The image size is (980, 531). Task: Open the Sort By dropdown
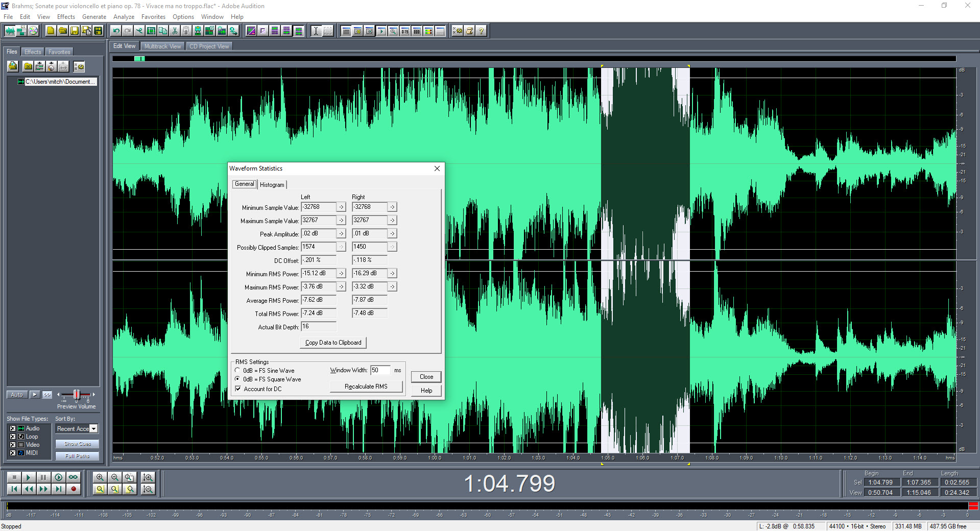[93, 429]
